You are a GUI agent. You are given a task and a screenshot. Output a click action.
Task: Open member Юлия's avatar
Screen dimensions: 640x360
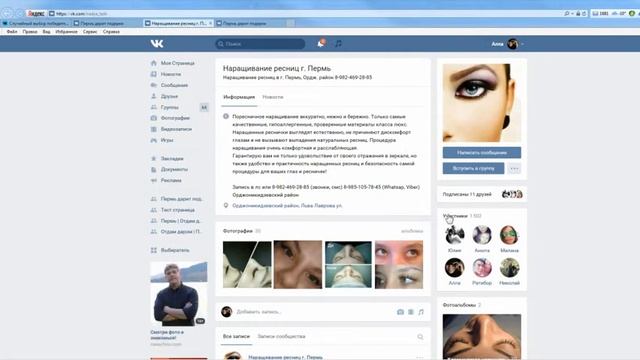pos(454,235)
